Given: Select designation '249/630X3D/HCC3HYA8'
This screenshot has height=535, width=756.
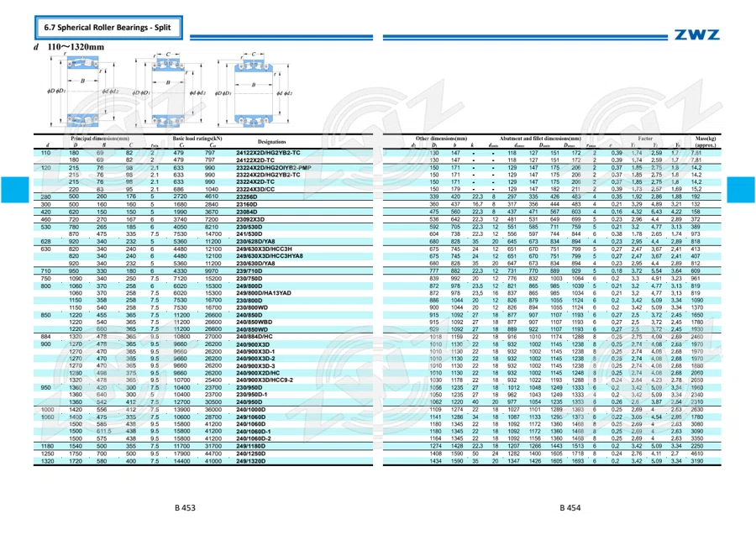Looking at the screenshot, I should (x=270, y=256).
